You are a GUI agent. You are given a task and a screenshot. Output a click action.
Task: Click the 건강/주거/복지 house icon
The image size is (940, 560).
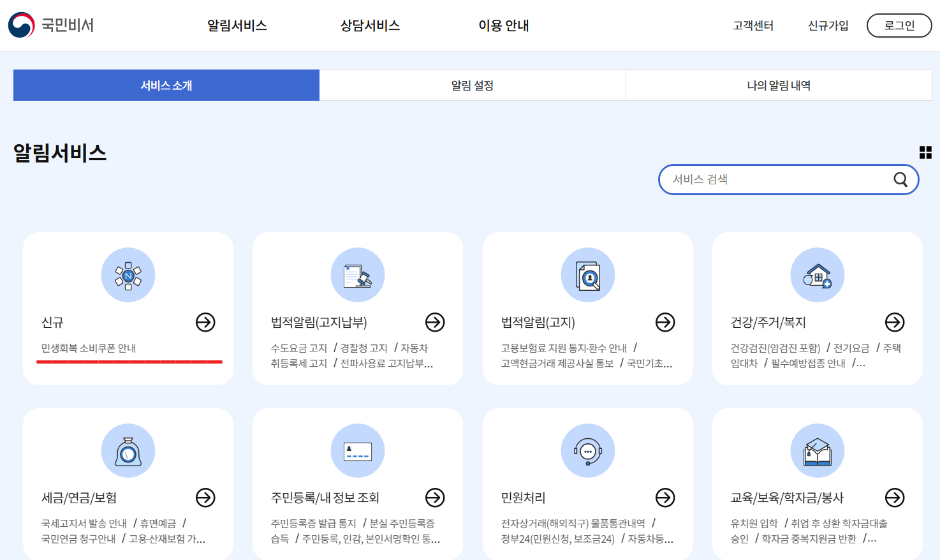[818, 275]
